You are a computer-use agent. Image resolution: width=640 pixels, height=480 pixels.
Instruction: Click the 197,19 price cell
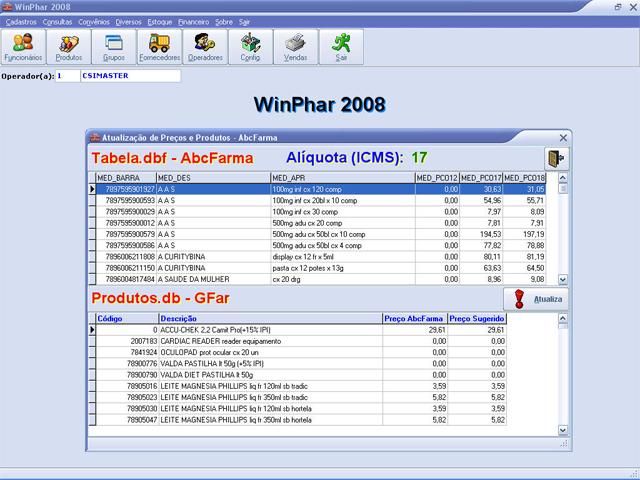[524, 234]
